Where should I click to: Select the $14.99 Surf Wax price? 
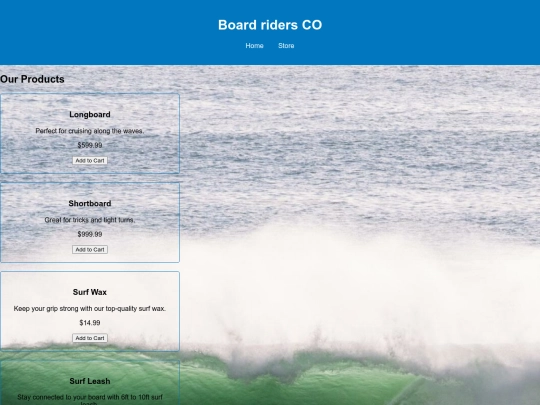point(90,323)
